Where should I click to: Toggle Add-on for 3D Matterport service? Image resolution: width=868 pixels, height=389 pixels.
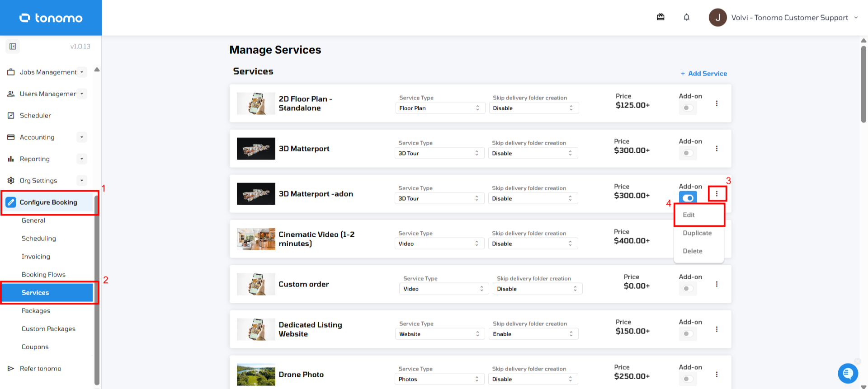pos(688,153)
